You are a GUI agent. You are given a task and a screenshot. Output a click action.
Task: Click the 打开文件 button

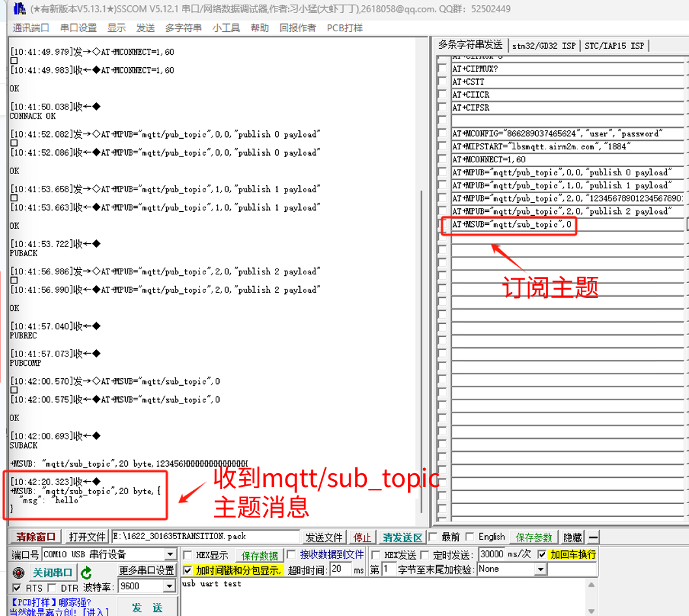(87, 537)
